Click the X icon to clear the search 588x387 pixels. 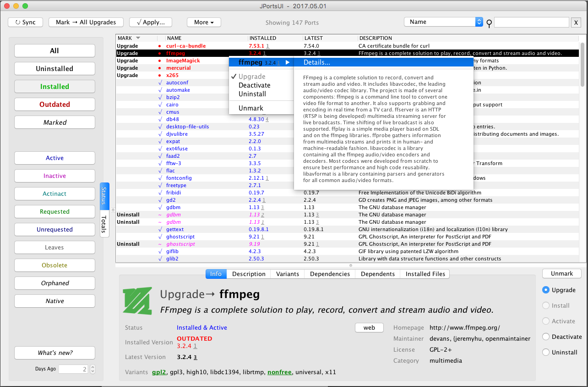pyautogui.click(x=576, y=22)
